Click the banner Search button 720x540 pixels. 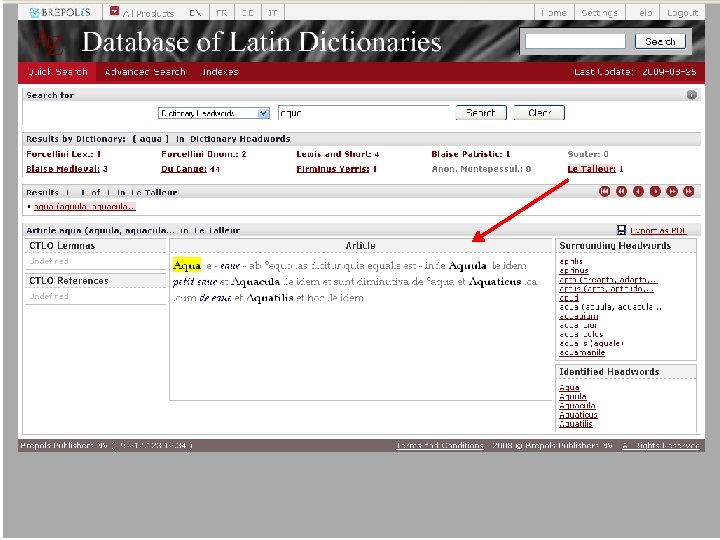coord(660,41)
